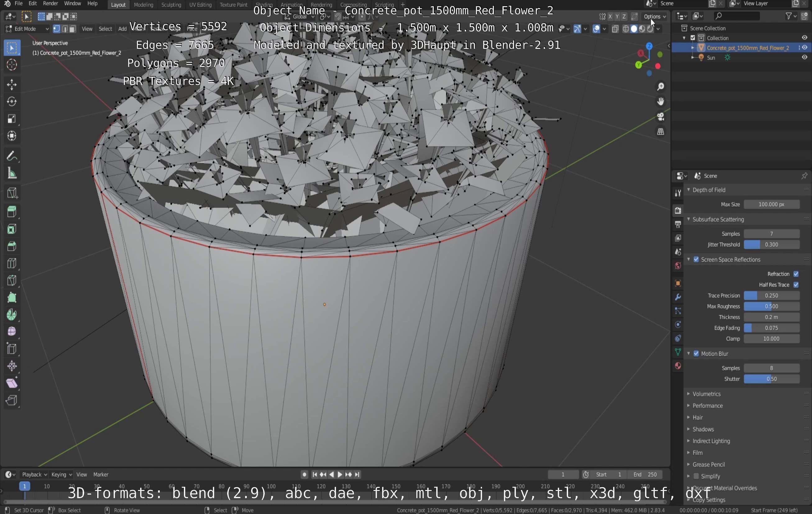This screenshot has width=812, height=514.
Task: Select the Annotate pencil tool
Action: click(x=12, y=156)
